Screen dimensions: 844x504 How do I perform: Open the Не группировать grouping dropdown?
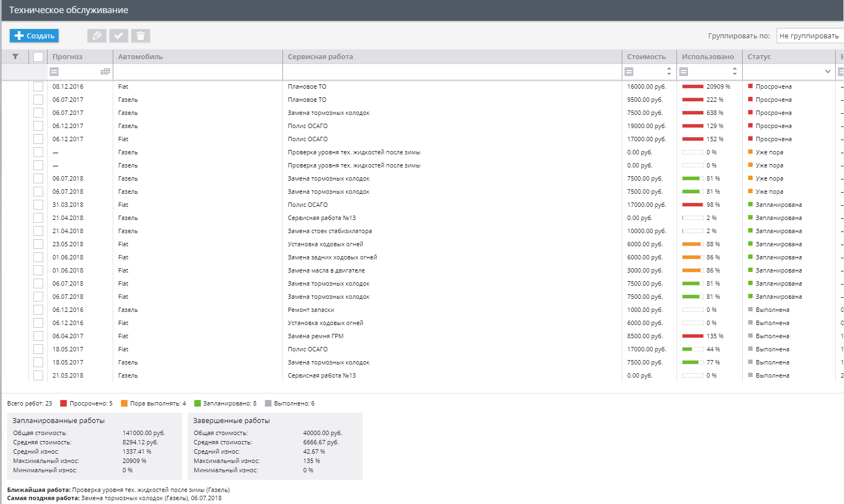(810, 36)
